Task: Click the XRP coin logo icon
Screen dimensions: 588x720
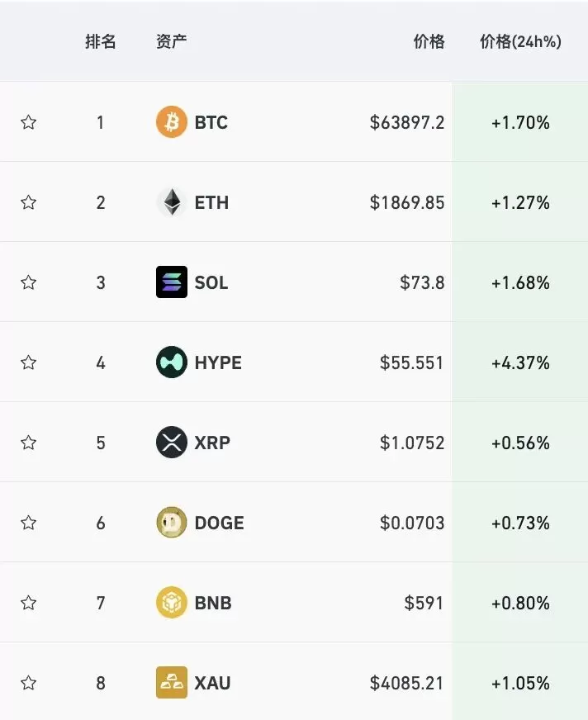Action: coord(171,443)
